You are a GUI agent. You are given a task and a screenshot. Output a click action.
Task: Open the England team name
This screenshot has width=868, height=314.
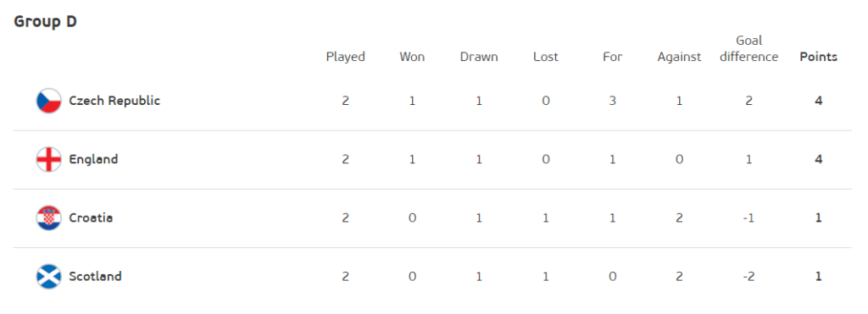tap(93, 160)
